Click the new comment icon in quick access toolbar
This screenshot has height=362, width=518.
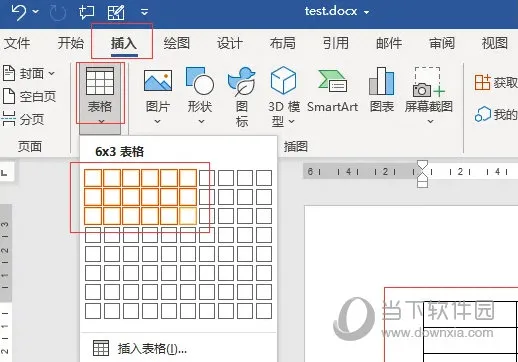[86, 12]
